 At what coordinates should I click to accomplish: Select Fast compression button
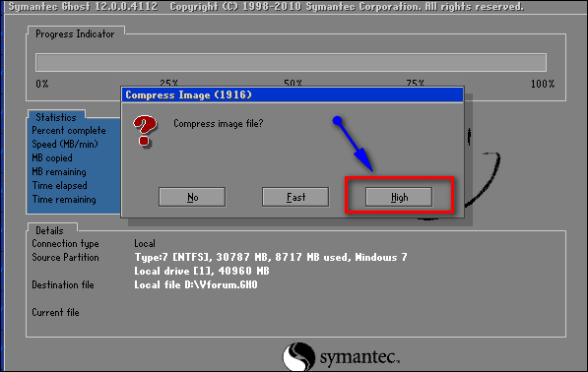click(x=295, y=197)
